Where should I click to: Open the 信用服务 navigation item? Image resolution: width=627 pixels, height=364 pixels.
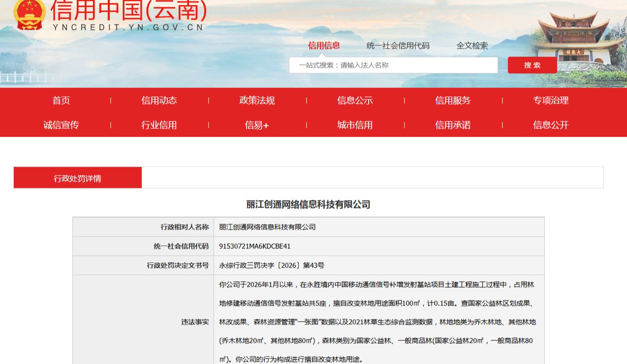coord(453,100)
